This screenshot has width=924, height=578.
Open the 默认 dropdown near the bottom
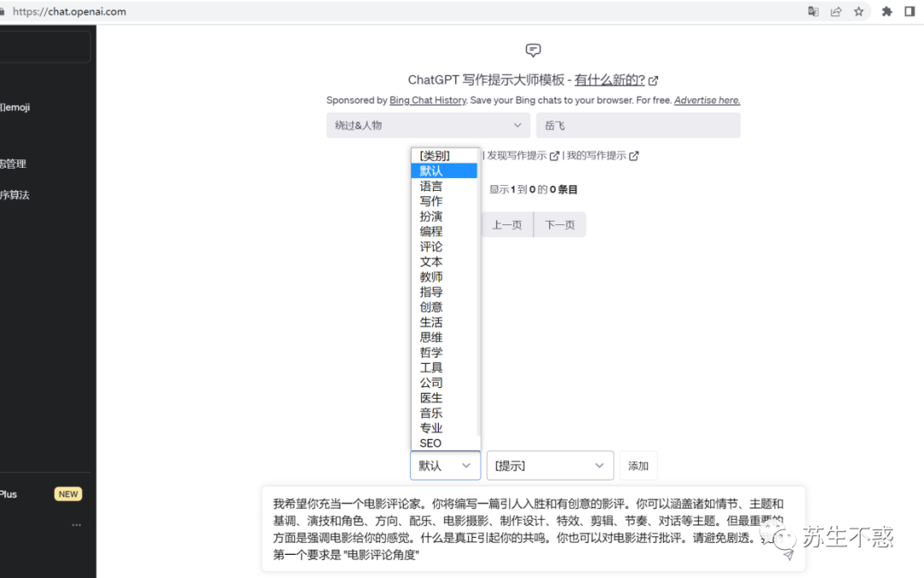click(x=445, y=465)
